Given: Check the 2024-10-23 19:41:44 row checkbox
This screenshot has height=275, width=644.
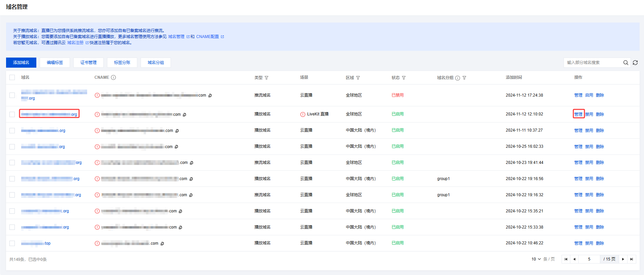Looking at the screenshot, I should [12, 163].
